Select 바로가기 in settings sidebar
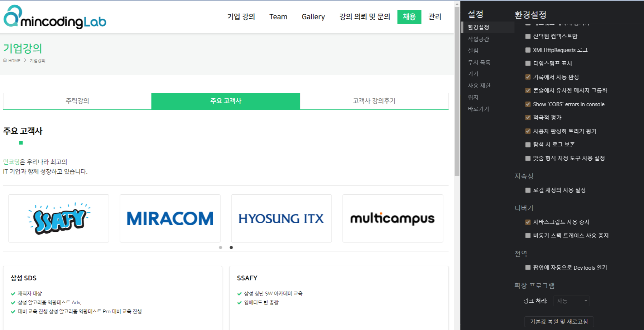 (479, 109)
